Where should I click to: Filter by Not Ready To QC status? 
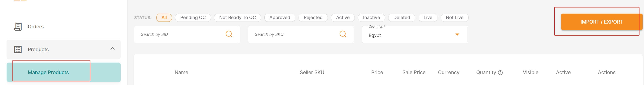[237, 17]
